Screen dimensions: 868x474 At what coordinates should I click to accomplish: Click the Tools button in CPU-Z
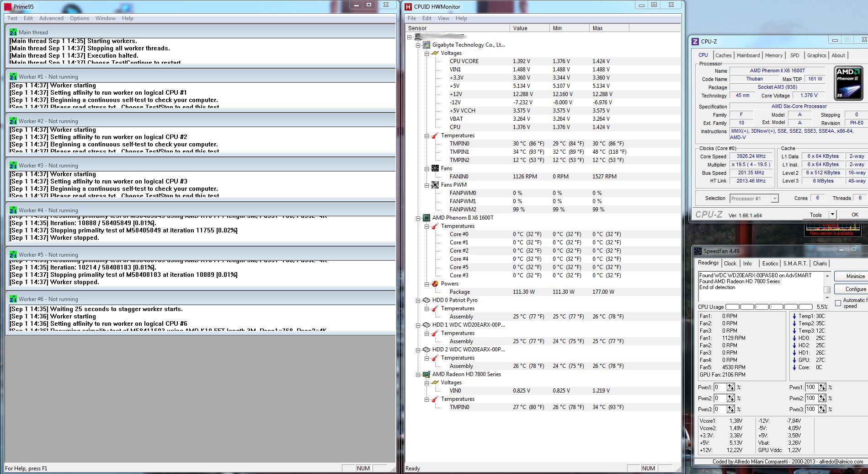click(x=816, y=215)
